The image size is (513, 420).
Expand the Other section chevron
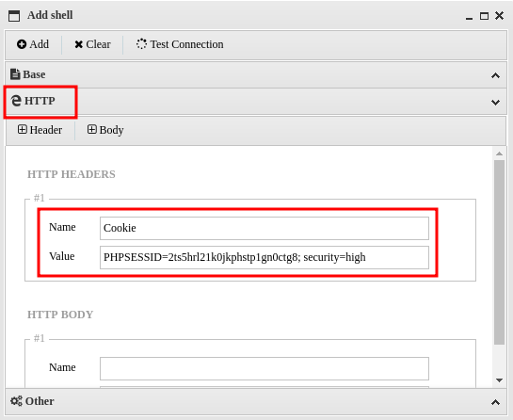coord(496,402)
